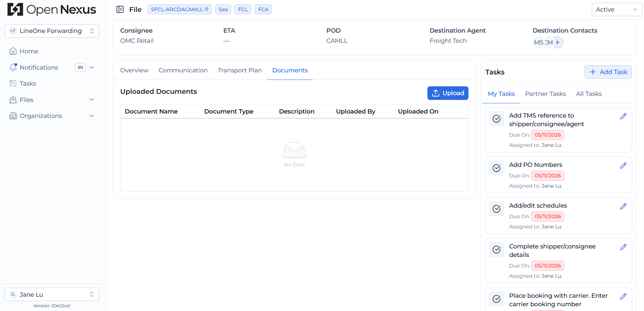Open the Jane Lu user menu
This screenshot has height=311, width=644.
(52, 294)
